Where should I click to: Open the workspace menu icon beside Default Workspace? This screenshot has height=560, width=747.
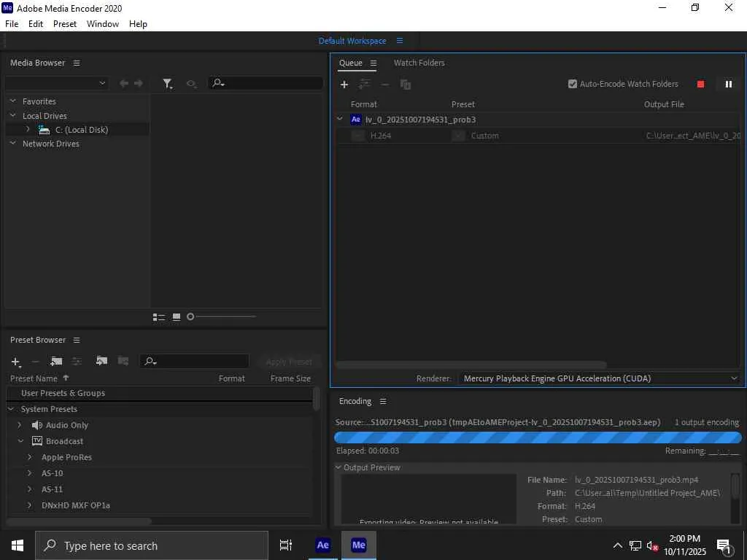[400, 41]
